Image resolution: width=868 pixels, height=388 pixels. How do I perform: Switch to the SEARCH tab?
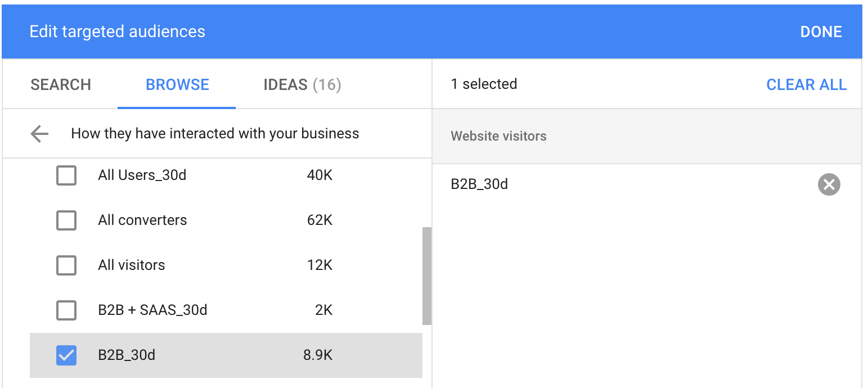[x=61, y=85]
